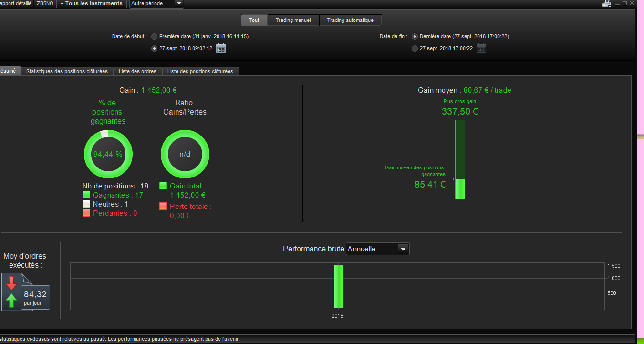Select the custom end date radio button
The height and width of the screenshot is (344, 644).
pyautogui.click(x=415, y=48)
